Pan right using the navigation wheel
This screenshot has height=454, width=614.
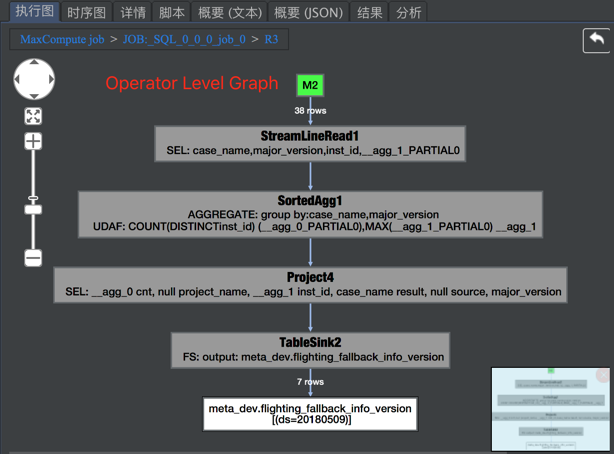click(x=51, y=79)
